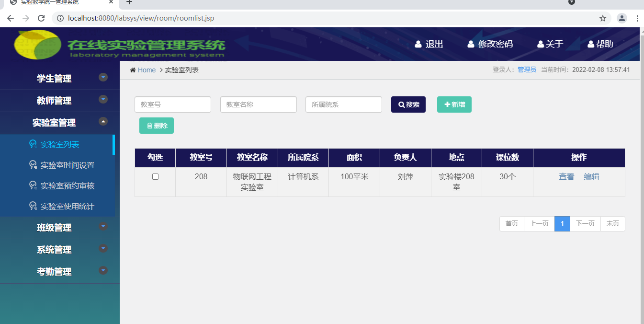Screen dimensions: 644x324
Task: Go to 首页 in pagination
Action: click(512, 224)
